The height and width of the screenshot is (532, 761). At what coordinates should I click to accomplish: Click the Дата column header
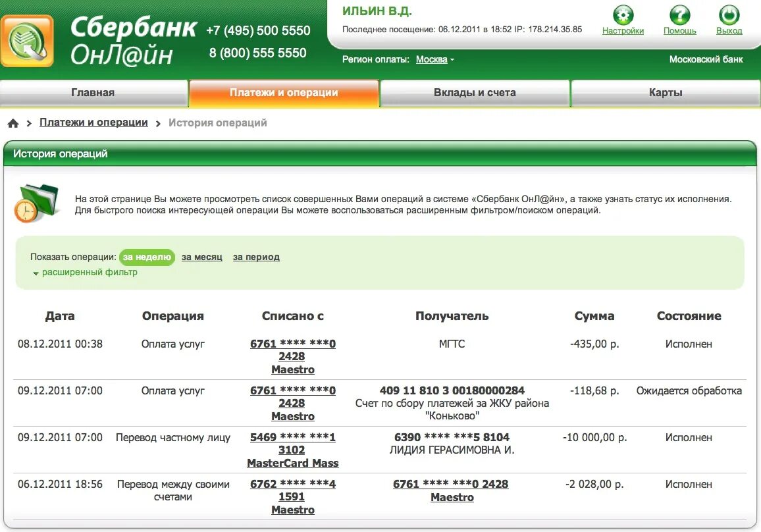60,316
